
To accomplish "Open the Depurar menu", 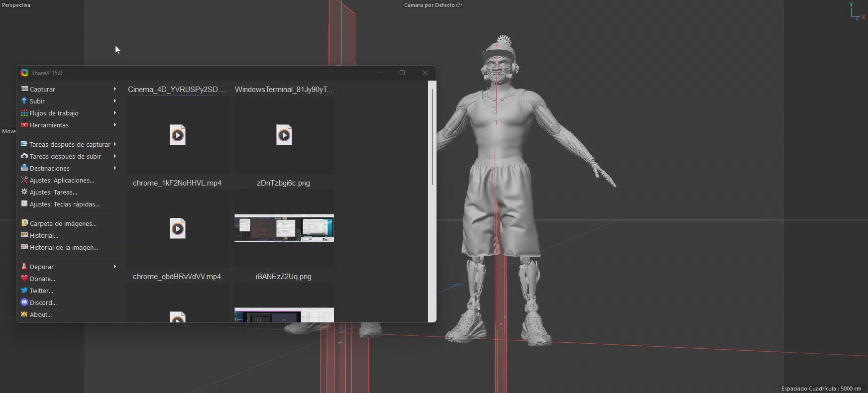I will (x=42, y=267).
